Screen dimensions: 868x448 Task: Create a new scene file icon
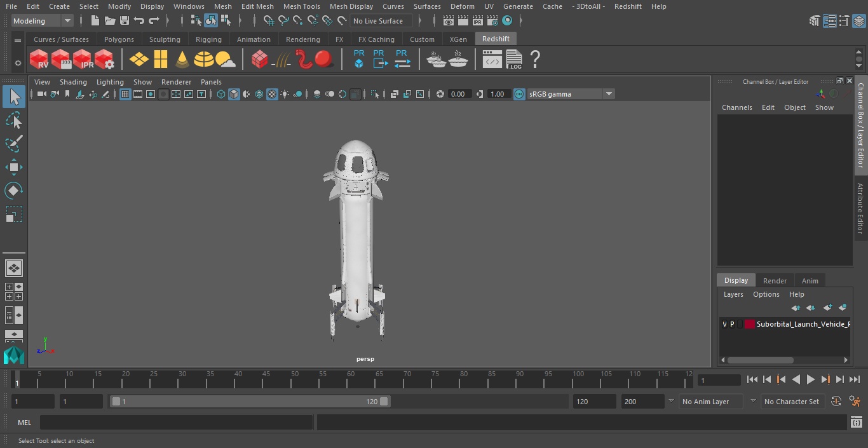point(95,21)
